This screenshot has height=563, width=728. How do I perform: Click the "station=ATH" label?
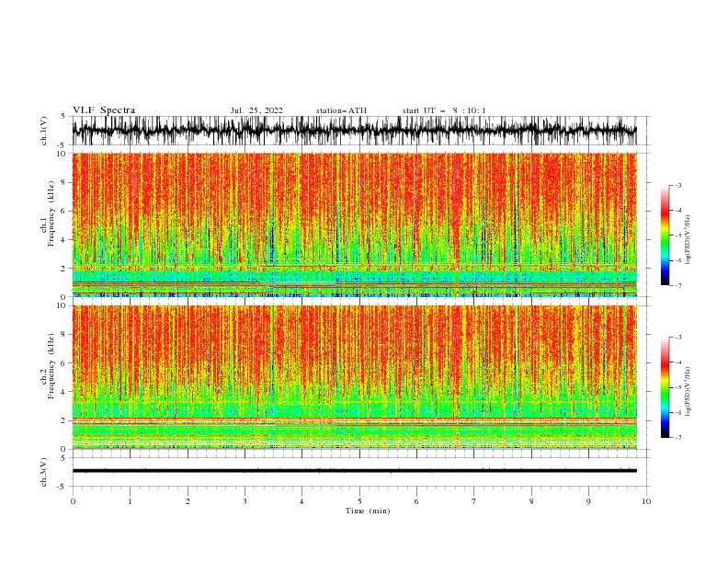(341, 110)
